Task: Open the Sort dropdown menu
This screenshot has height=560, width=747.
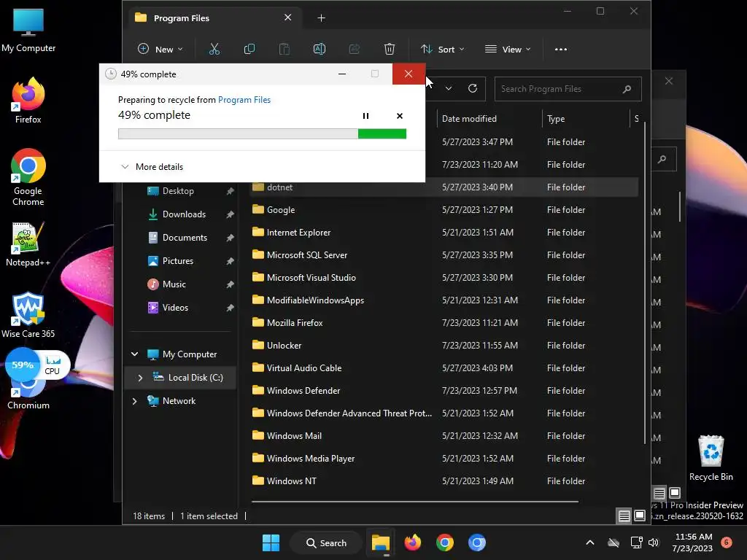Action: click(443, 49)
